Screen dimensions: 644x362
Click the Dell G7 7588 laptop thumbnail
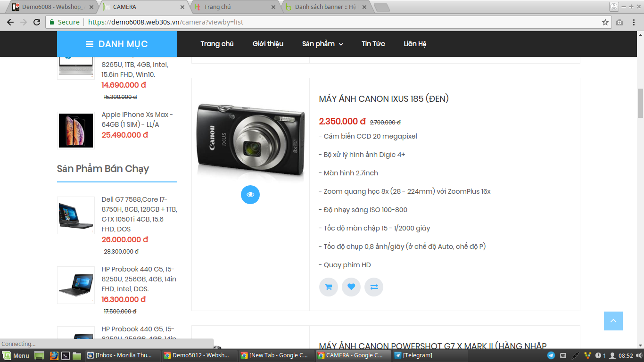point(76,215)
